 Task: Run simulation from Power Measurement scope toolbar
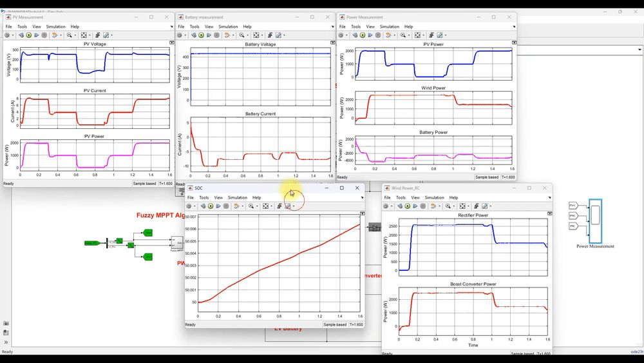click(363, 35)
